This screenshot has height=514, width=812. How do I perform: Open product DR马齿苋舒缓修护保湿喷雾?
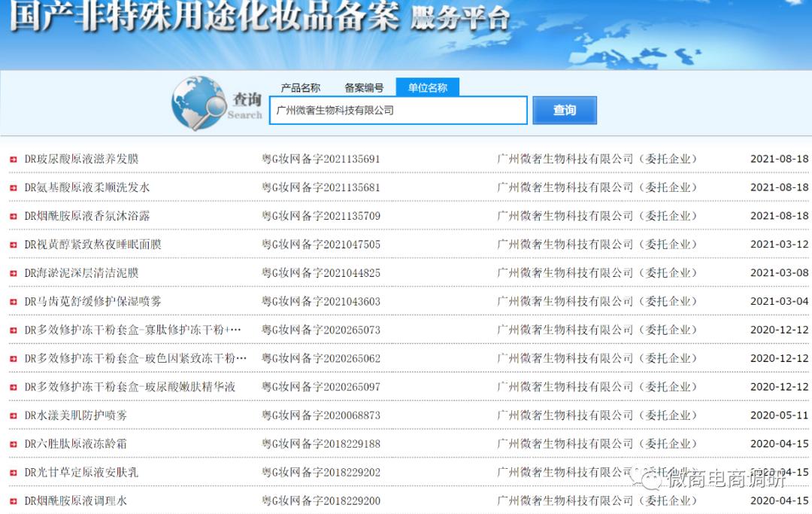click(92, 302)
